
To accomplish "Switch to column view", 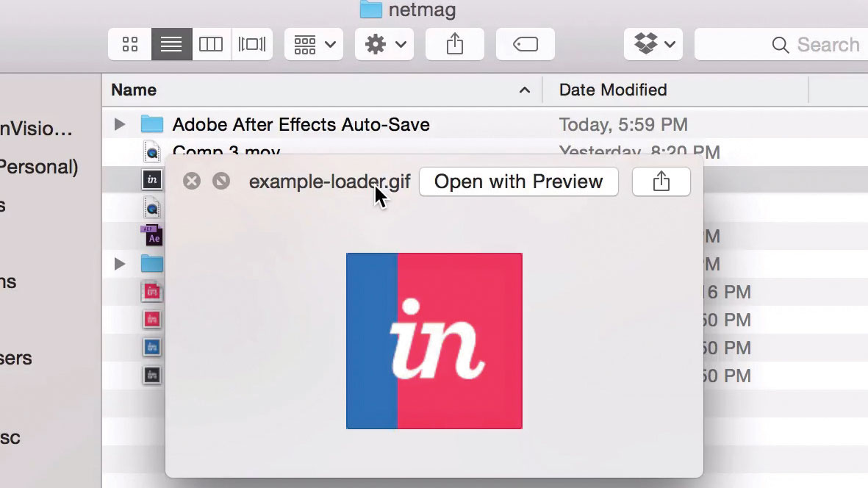I will 211,44.
